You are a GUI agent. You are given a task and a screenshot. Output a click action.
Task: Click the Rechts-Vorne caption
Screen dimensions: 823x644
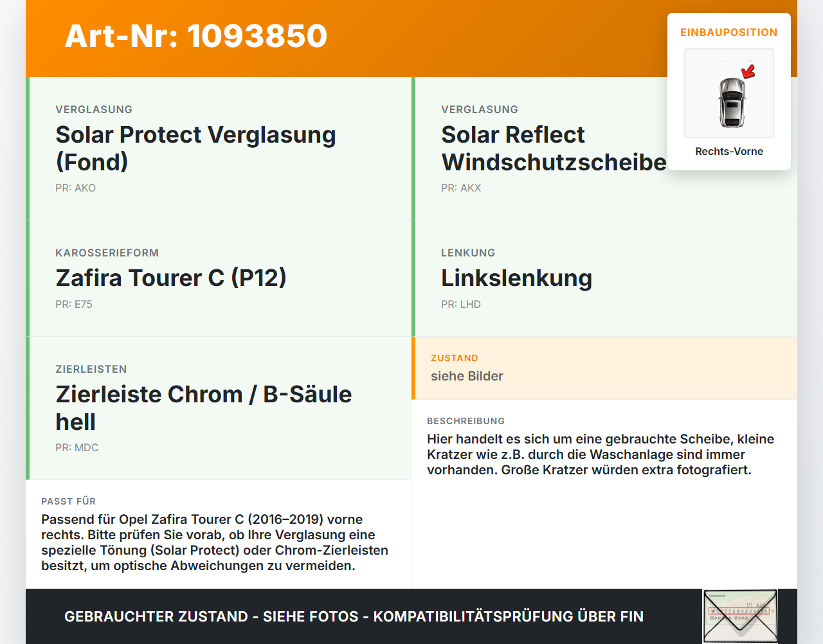729,151
